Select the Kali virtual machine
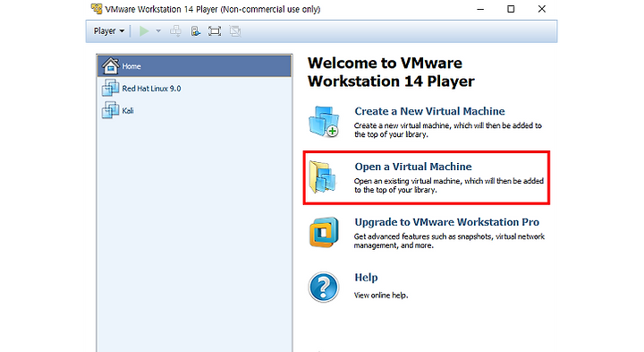 click(x=194, y=110)
